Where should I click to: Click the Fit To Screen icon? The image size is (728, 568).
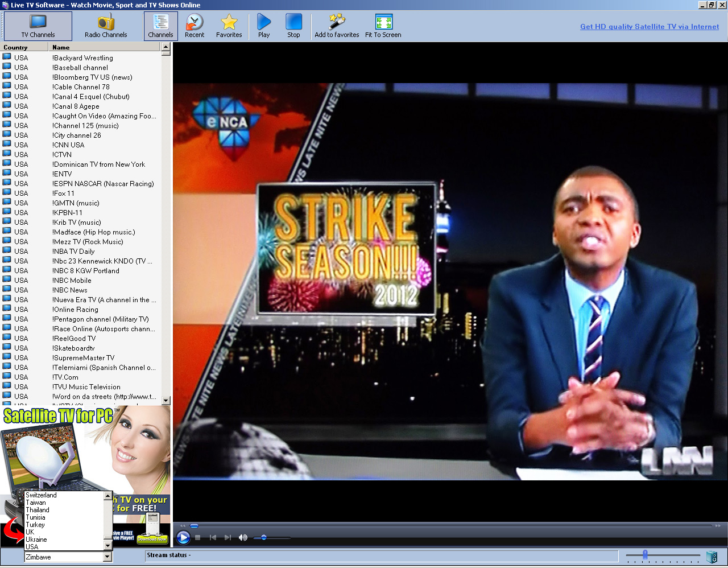tap(383, 26)
